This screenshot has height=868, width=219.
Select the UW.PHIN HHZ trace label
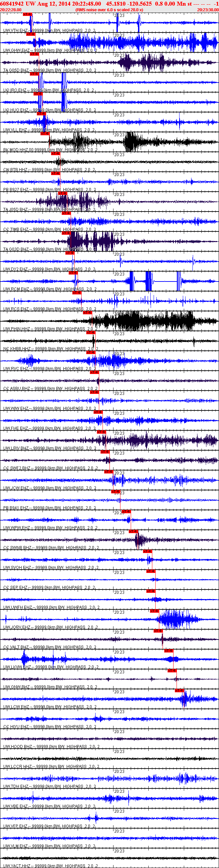pyautogui.click(x=50, y=329)
